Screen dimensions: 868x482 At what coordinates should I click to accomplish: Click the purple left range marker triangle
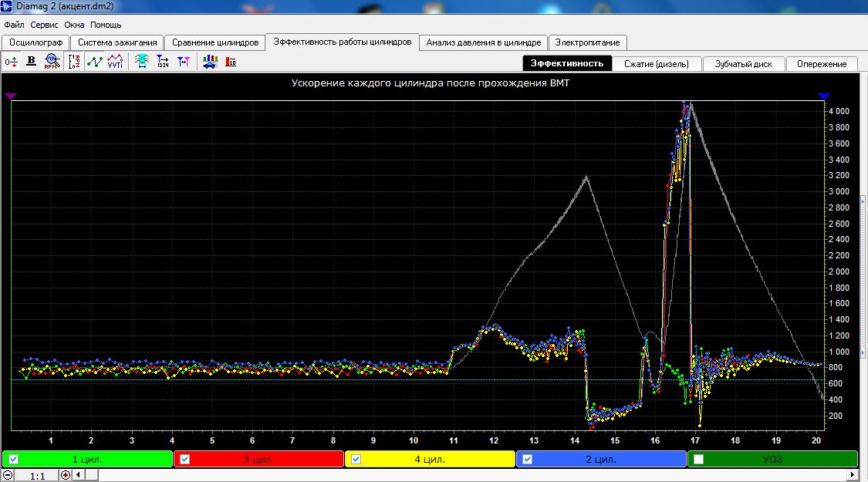(11, 96)
